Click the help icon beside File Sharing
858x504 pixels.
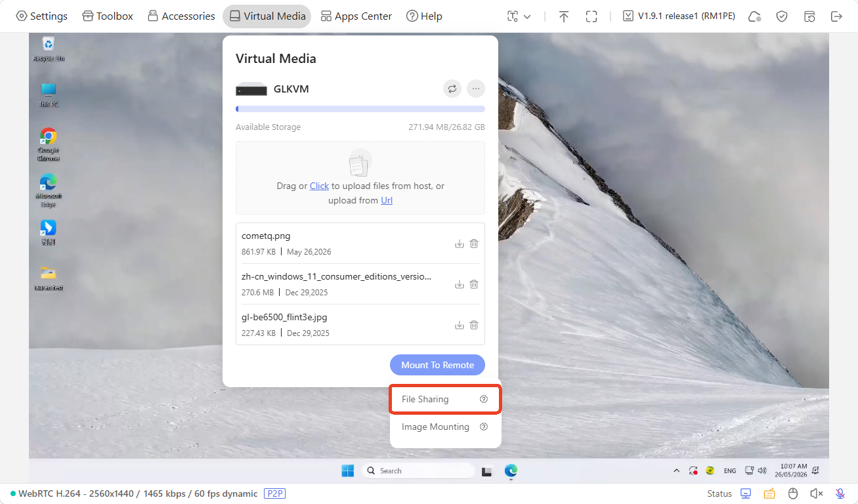pyautogui.click(x=484, y=399)
